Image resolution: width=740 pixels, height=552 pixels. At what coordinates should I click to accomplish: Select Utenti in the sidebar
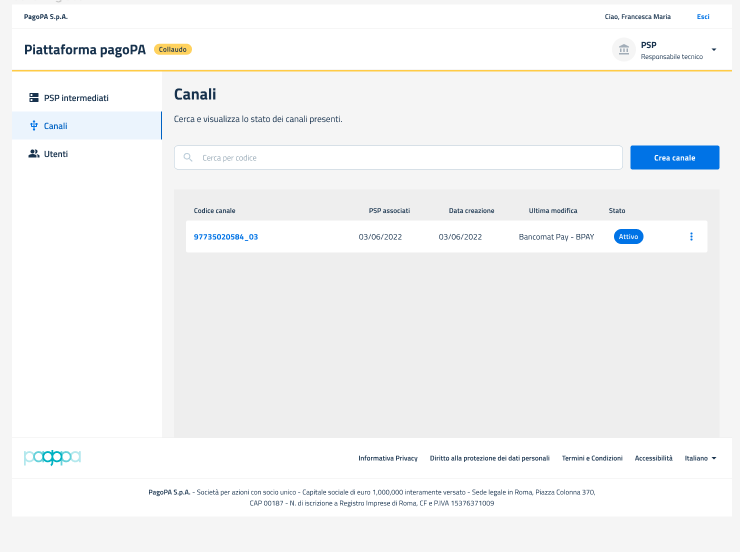(x=56, y=154)
